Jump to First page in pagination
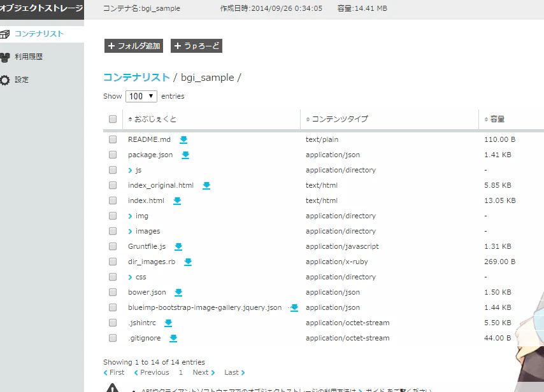The width and height of the screenshot is (544, 392). point(114,372)
